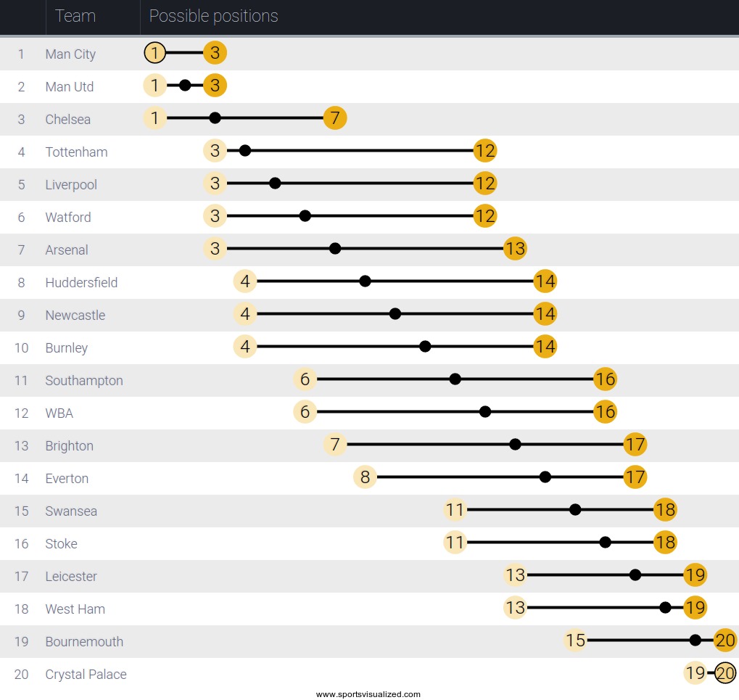
Task: Click West Ham's black current position dot
Action: [665, 608]
